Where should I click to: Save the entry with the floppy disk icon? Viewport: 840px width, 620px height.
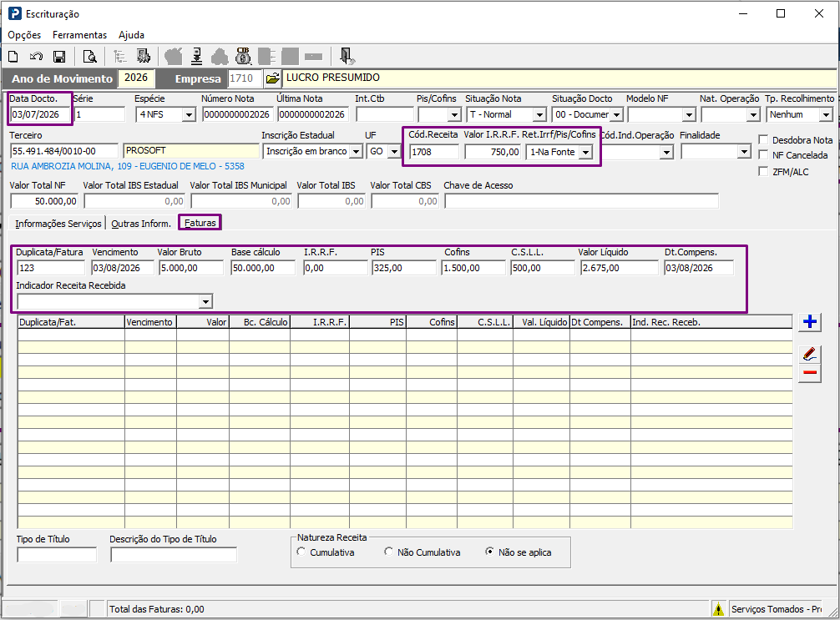coord(59,56)
